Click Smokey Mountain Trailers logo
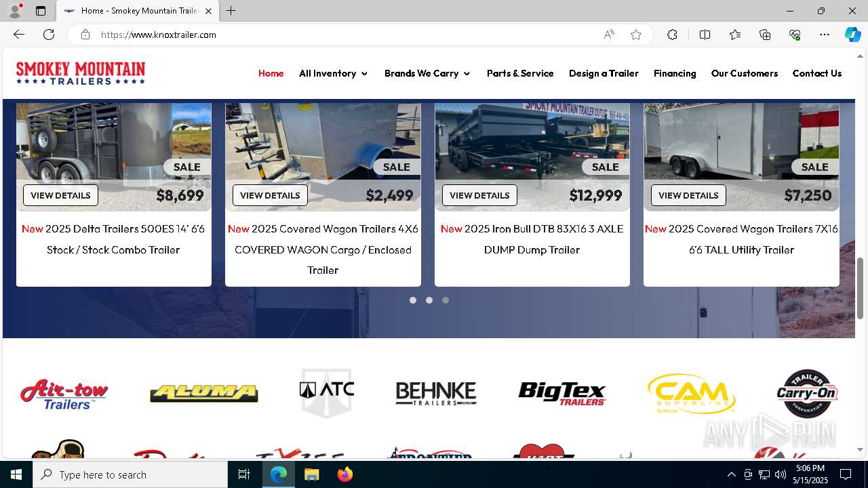 (81, 73)
